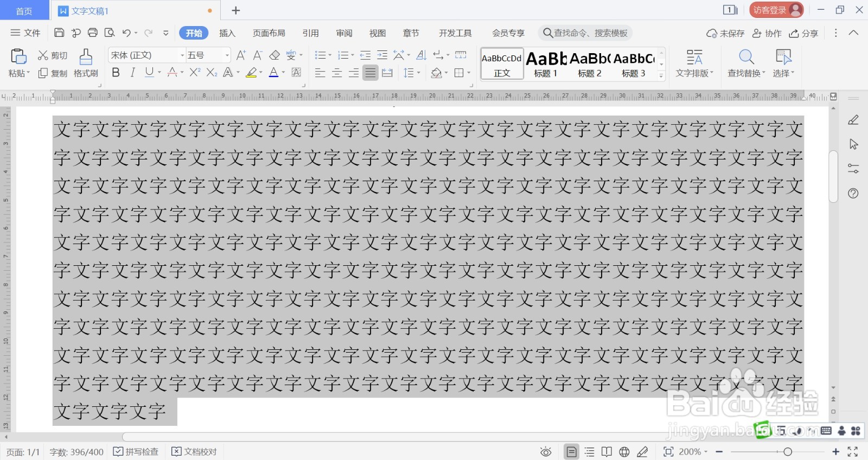Click the search commands input field

(x=585, y=33)
